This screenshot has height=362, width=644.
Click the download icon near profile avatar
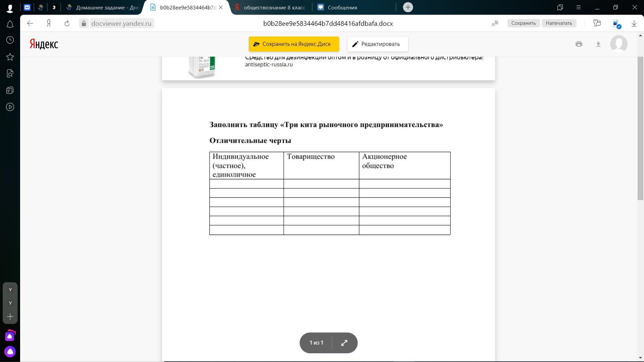pyautogui.click(x=598, y=44)
